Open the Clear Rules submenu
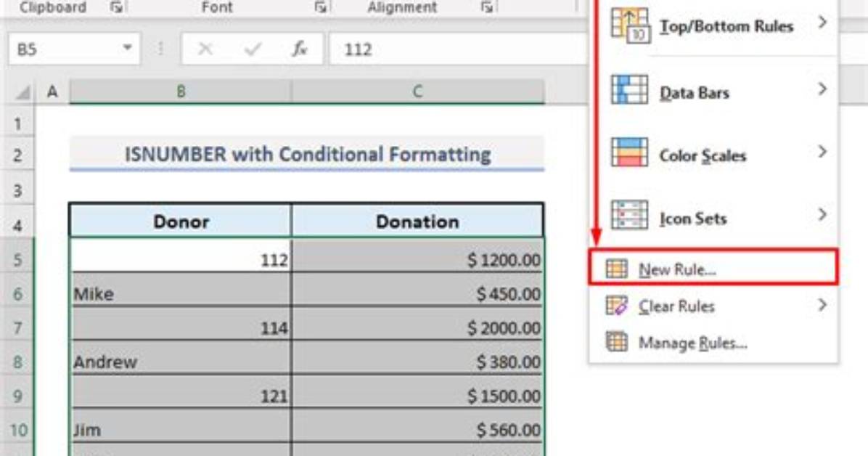The image size is (868, 456). (x=713, y=305)
